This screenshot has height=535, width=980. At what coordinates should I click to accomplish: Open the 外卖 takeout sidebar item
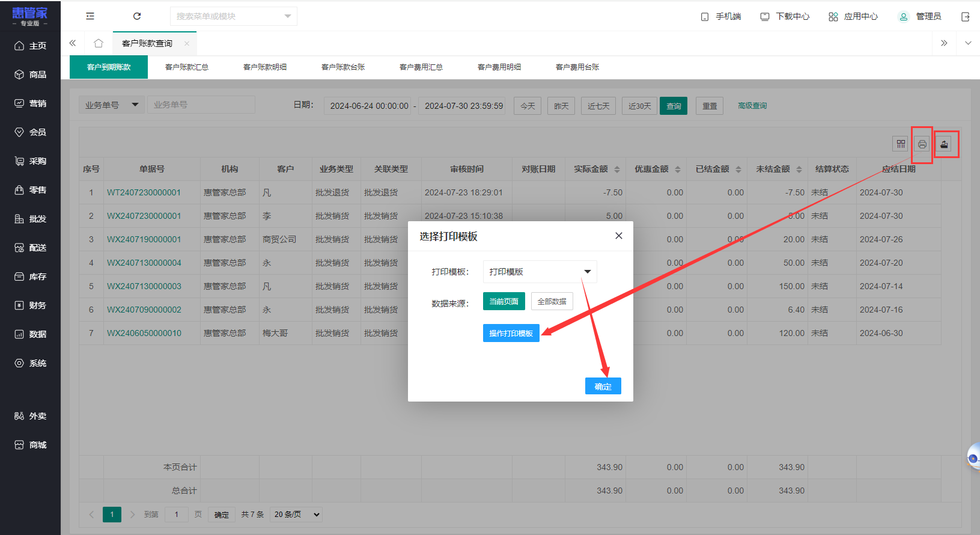30,416
